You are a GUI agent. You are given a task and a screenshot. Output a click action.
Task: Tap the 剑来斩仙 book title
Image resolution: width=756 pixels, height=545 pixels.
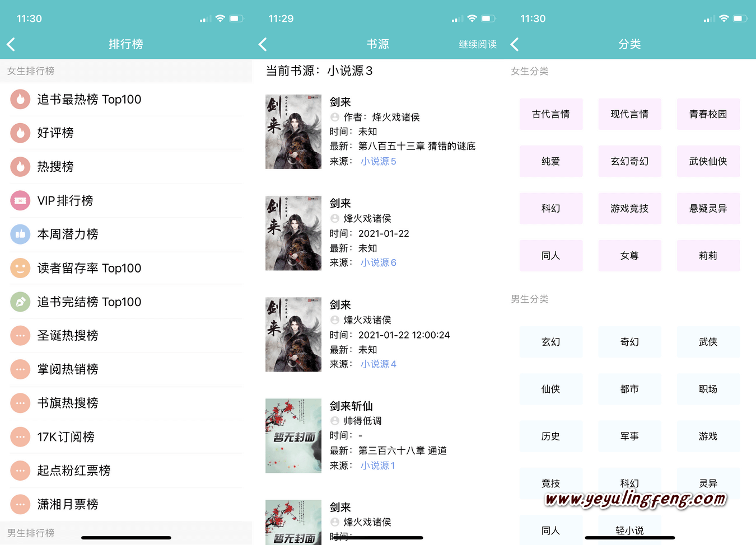(x=351, y=406)
